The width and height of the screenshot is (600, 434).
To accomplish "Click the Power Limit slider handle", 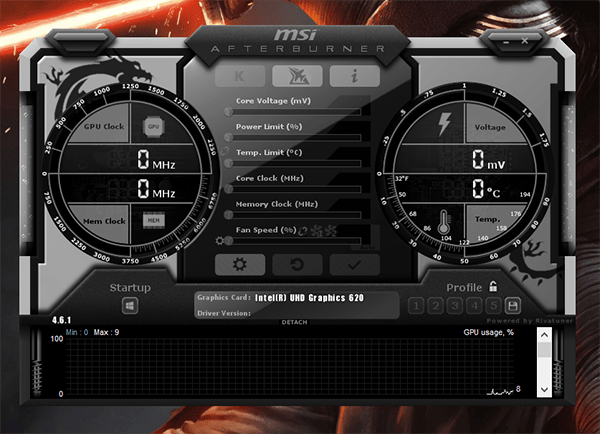I will (x=229, y=137).
